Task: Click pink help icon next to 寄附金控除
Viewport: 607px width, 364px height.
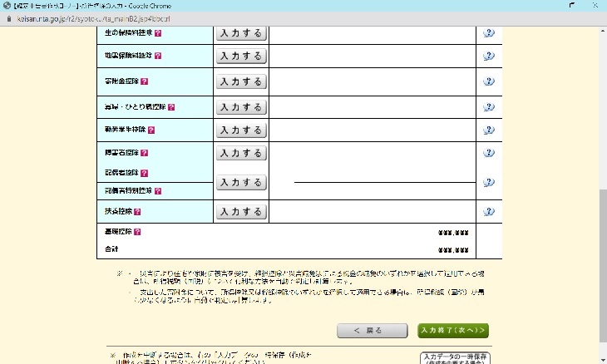Action: [145, 81]
